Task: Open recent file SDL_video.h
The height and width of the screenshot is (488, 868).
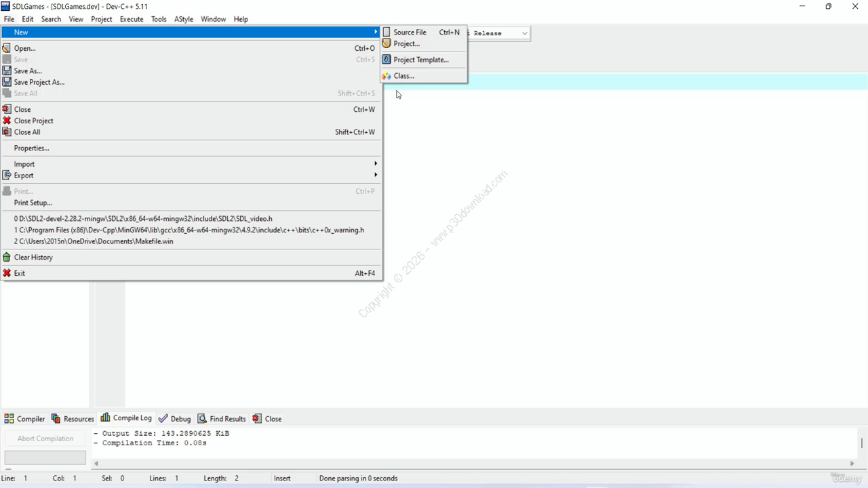Action: [191, 218]
